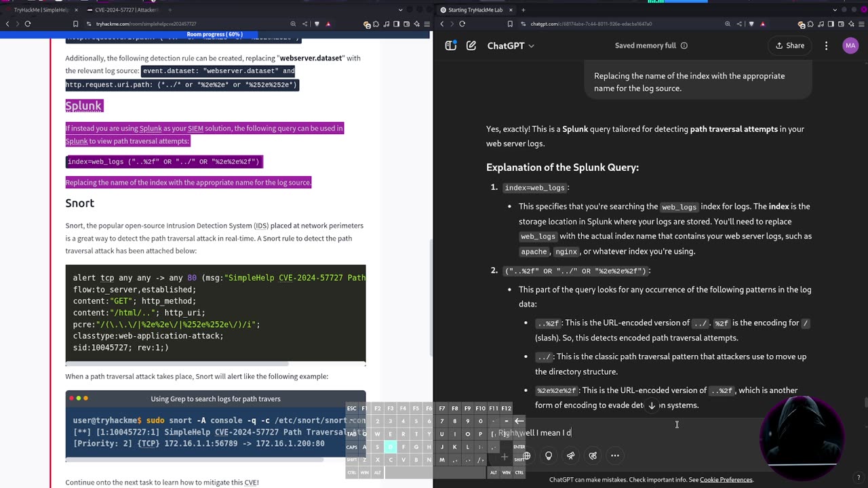This screenshot has height=488, width=868.
Task: Click zoom icon in TryHackMe address bar
Action: (x=293, y=24)
